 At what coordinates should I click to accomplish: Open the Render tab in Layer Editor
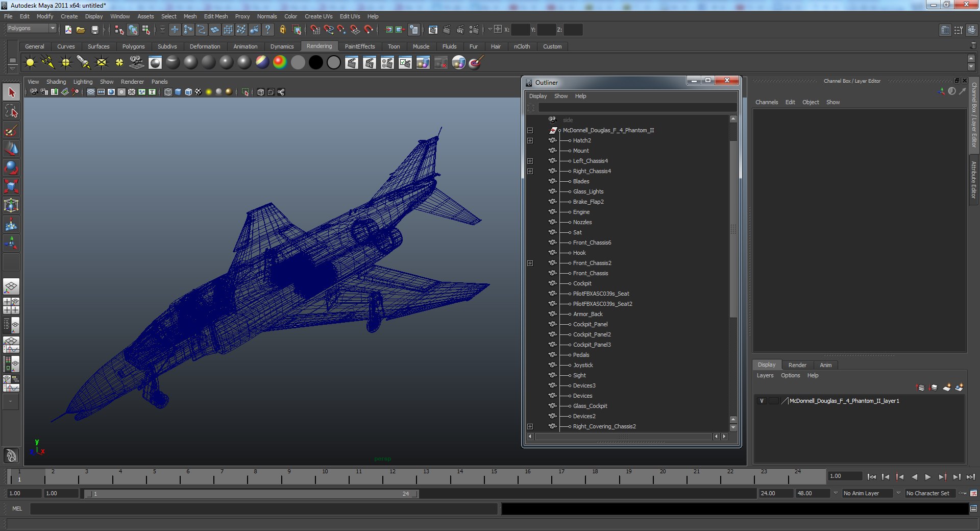[x=797, y=365]
